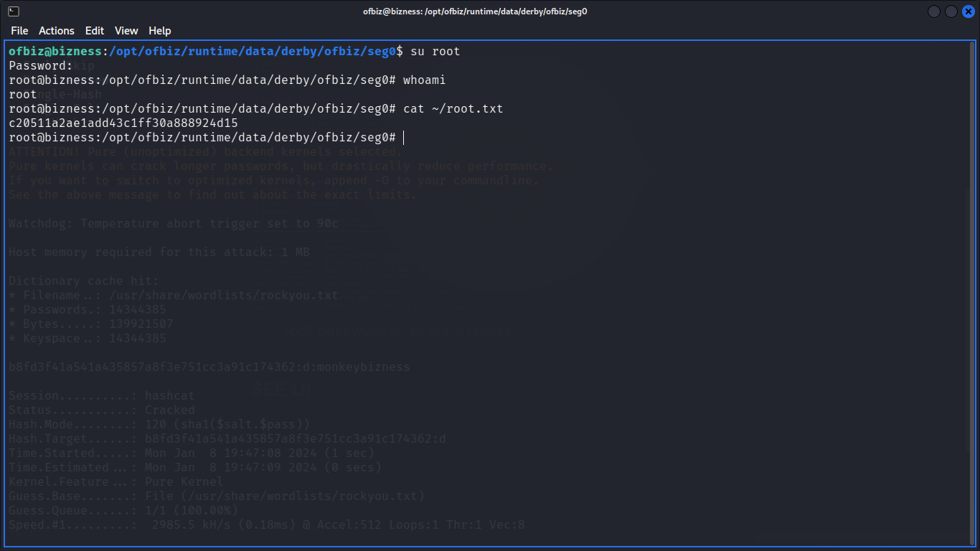Click the "Password:" prompt line
Image resolution: width=980 pixels, height=551 pixels.
point(41,66)
